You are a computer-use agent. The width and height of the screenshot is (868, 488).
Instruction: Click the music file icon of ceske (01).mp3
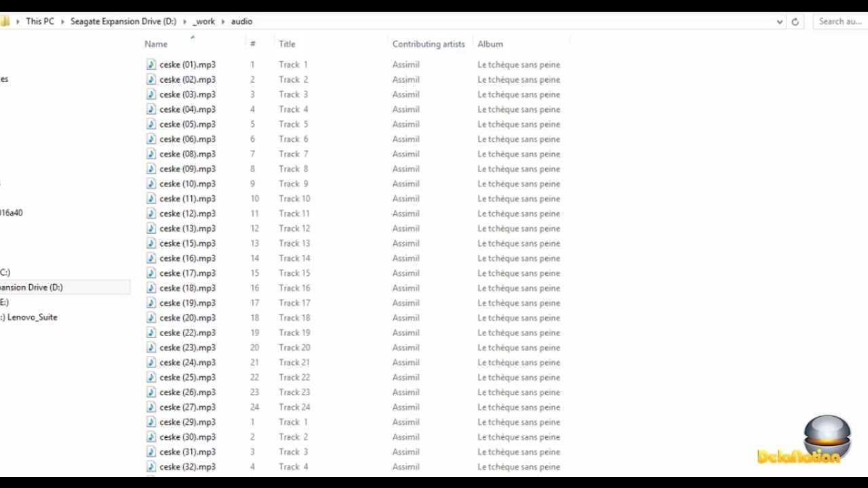tap(151, 64)
